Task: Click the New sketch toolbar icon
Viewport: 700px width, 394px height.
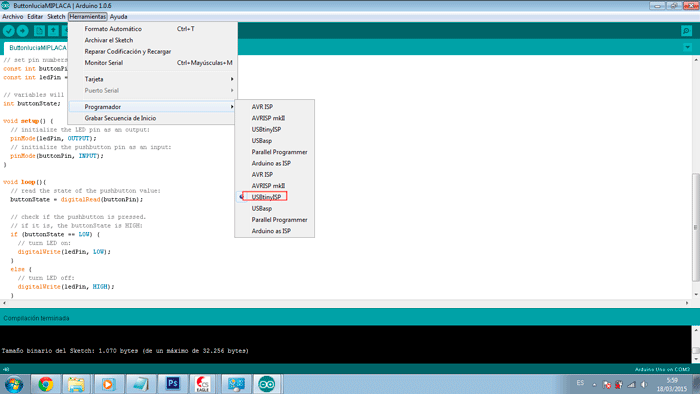Action: (39, 31)
